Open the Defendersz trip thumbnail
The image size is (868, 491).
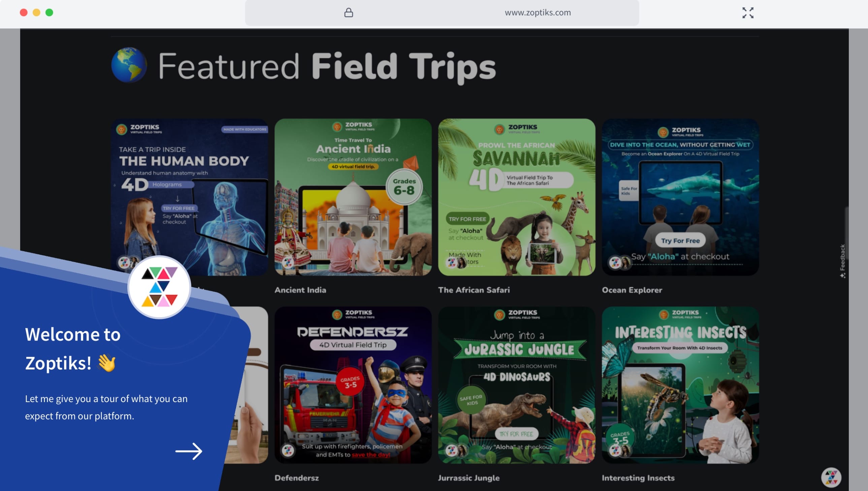pyautogui.click(x=353, y=385)
